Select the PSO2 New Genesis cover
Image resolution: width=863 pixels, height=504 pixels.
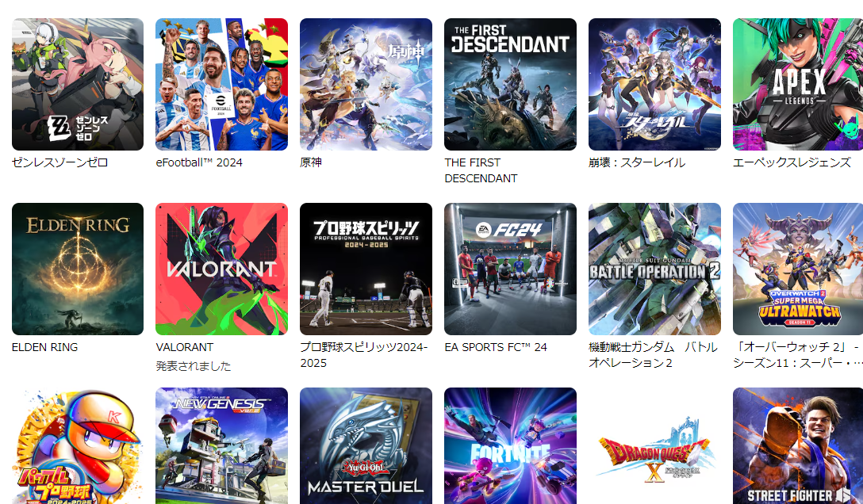[222, 445]
